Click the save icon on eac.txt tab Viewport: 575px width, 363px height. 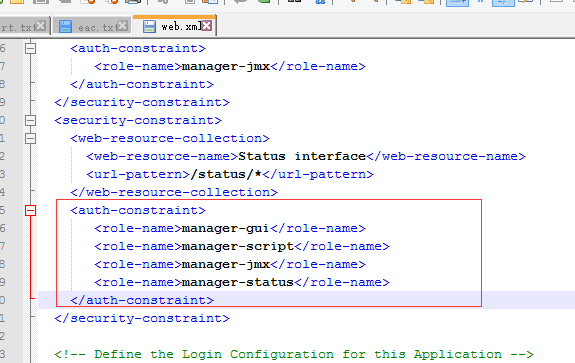(x=65, y=26)
